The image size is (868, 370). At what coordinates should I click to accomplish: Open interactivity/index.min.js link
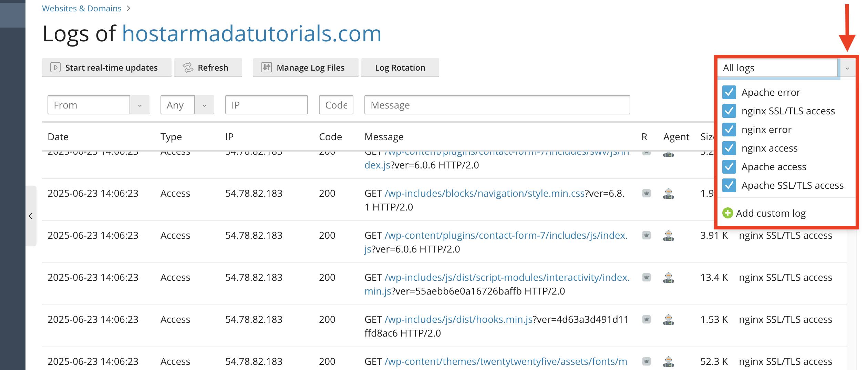click(507, 277)
